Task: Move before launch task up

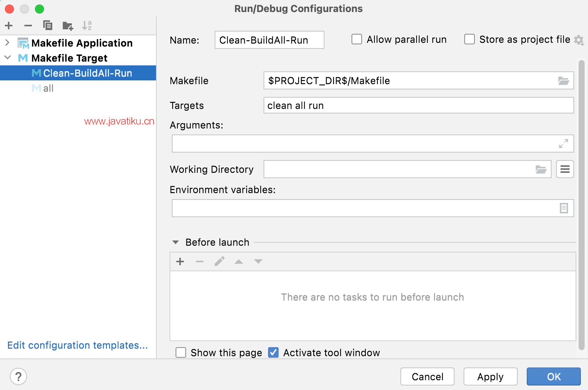Action: point(239,262)
